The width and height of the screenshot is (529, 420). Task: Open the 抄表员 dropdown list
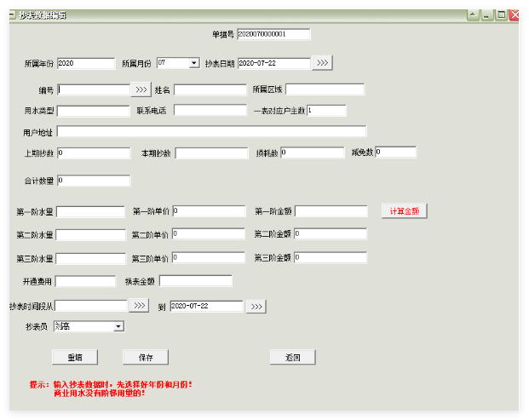[118, 326]
